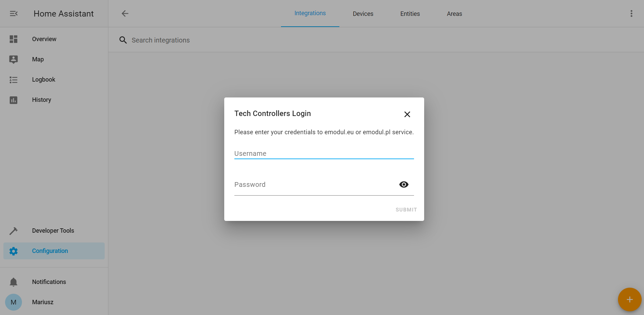Click the Notifications bell icon
The image size is (644, 315).
pos(14,282)
